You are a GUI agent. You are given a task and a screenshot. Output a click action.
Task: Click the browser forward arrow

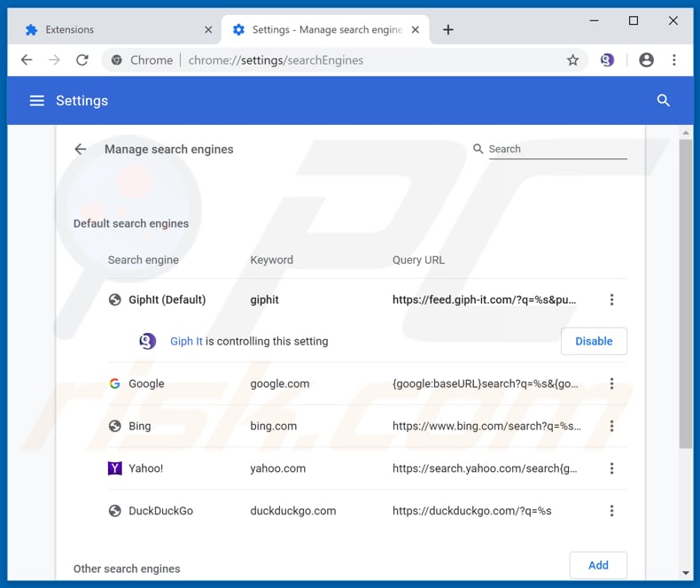54,60
